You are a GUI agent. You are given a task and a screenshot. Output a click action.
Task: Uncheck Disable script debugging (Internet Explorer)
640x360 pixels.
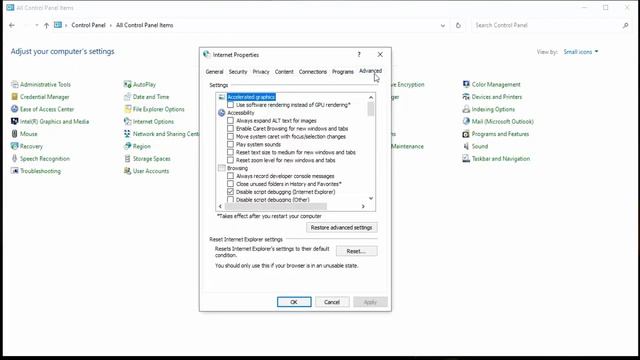tap(231, 192)
